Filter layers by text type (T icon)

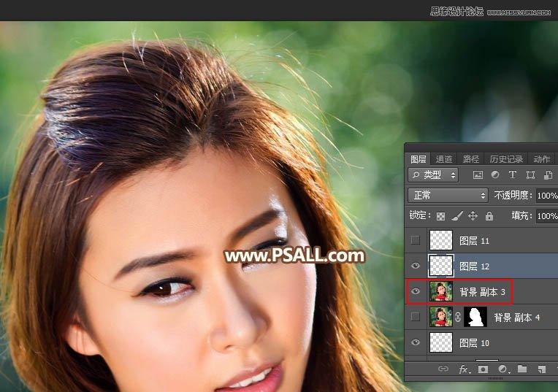513,174
